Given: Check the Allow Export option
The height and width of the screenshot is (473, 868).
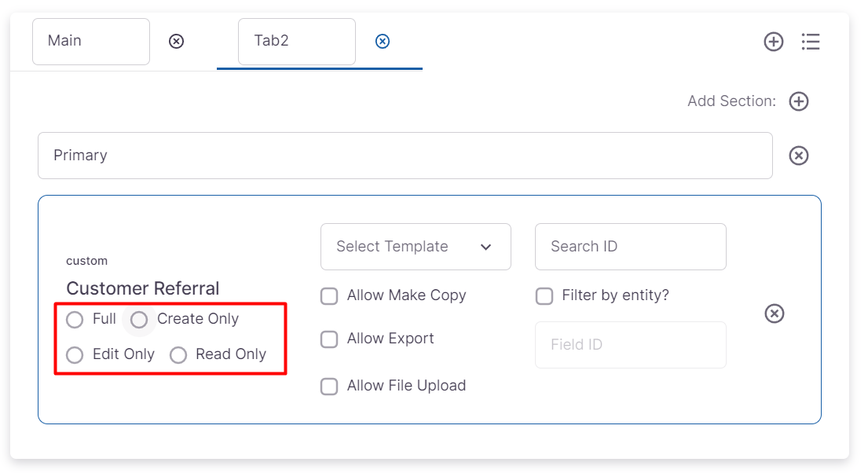Looking at the screenshot, I should [x=330, y=339].
